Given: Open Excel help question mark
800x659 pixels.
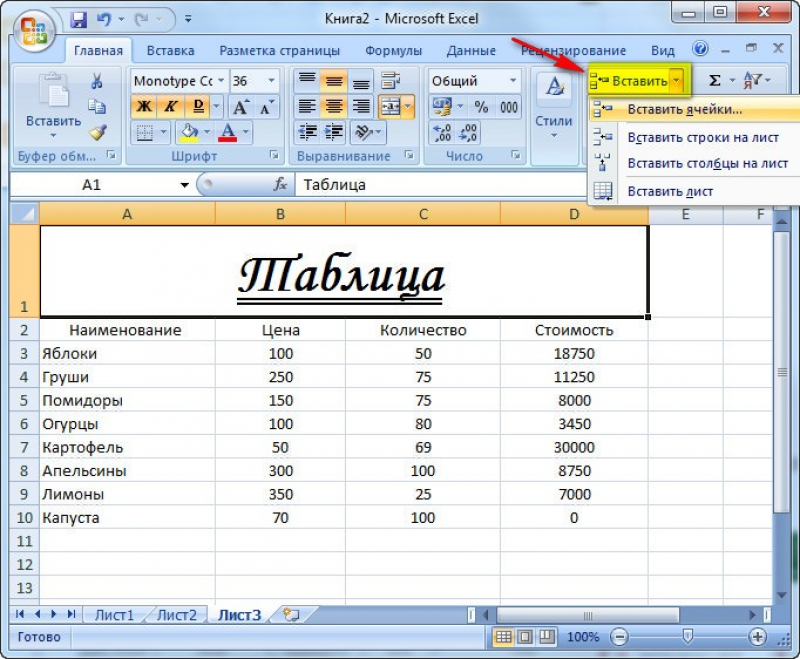Looking at the screenshot, I should 700,49.
